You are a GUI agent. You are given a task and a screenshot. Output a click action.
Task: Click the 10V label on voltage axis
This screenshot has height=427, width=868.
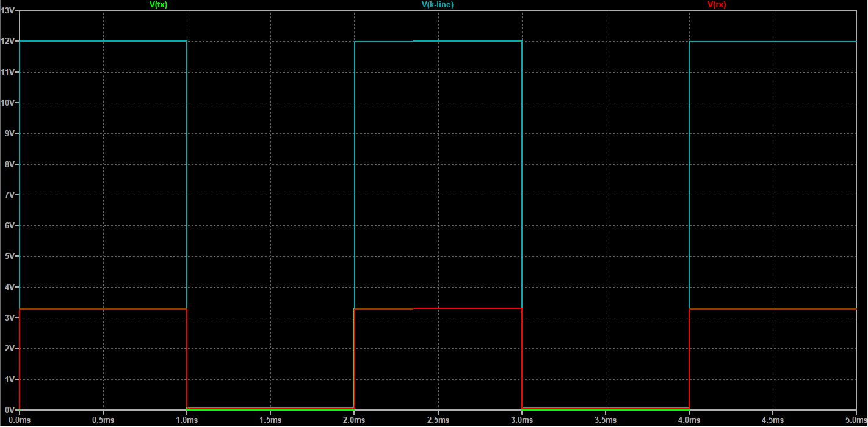[x=9, y=103]
